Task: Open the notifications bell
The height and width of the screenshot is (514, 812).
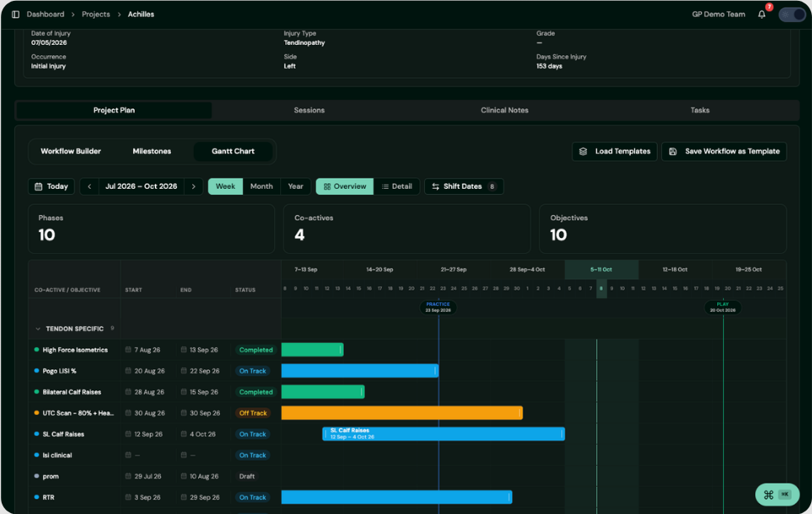Action: click(761, 14)
